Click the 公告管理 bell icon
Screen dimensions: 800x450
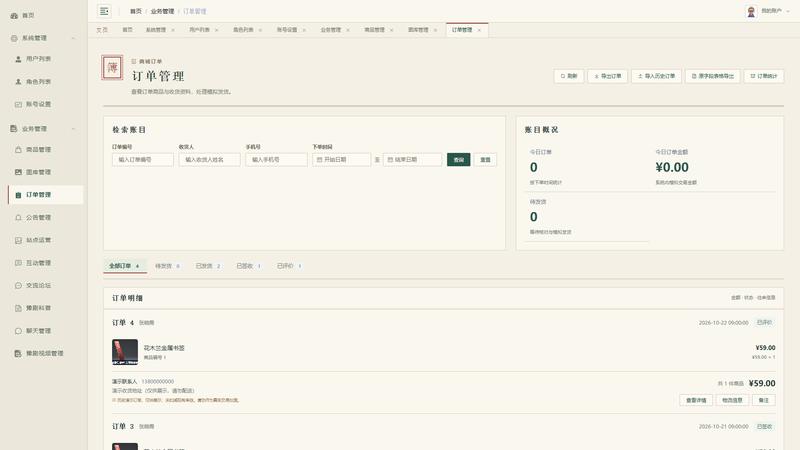click(18, 218)
